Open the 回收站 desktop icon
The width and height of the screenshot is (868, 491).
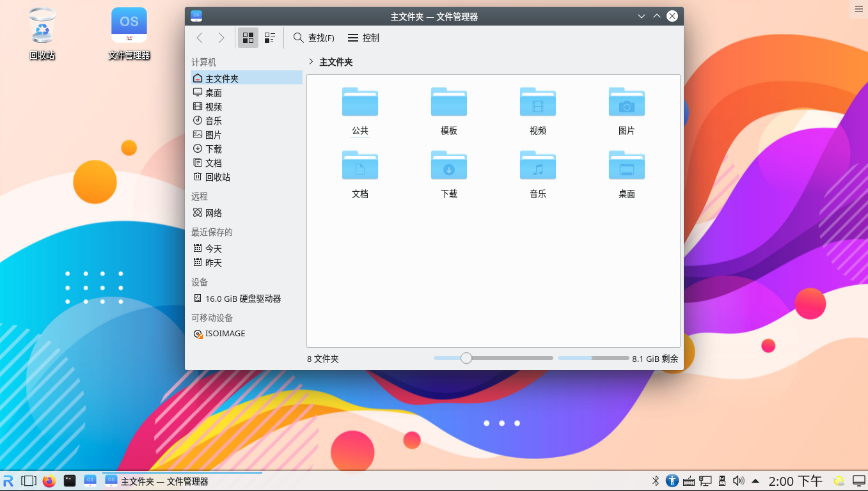42,34
